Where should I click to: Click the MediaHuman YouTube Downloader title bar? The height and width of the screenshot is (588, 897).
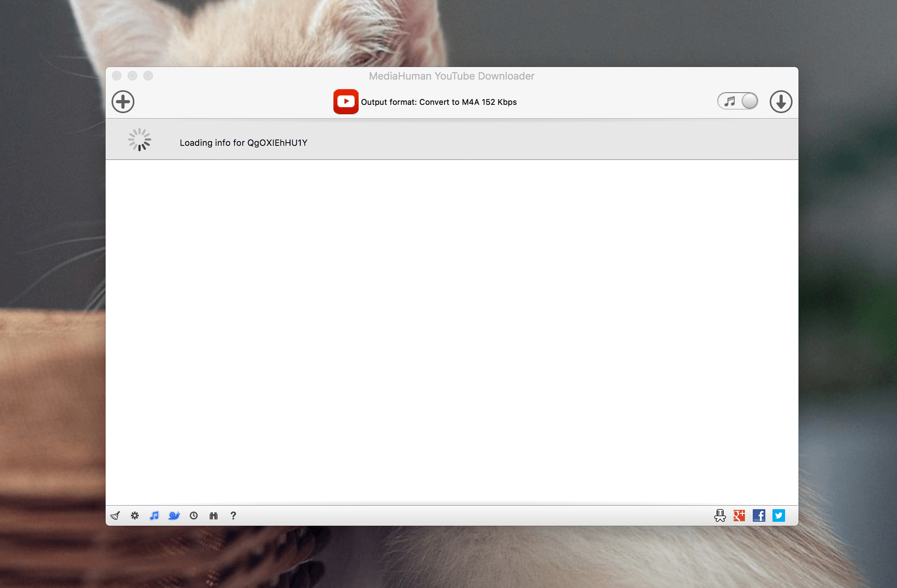[x=452, y=76]
